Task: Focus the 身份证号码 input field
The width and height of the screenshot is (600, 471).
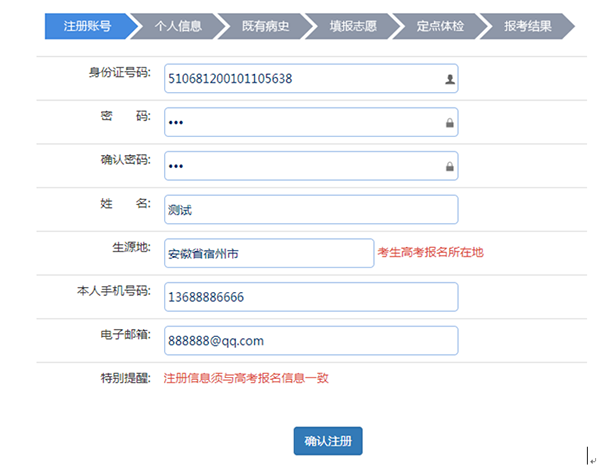Action: [x=300, y=79]
